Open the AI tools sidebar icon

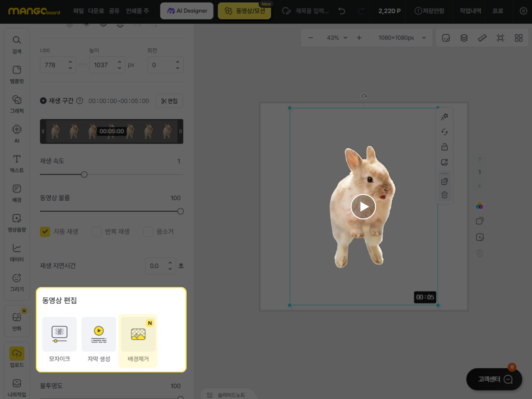pos(17,134)
